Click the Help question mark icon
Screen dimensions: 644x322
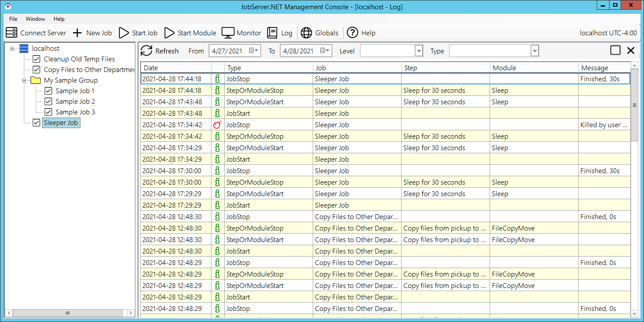(x=352, y=33)
